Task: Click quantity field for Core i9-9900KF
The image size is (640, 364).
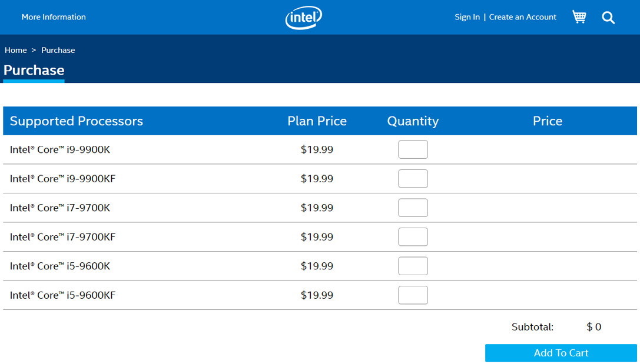Action: click(x=413, y=179)
